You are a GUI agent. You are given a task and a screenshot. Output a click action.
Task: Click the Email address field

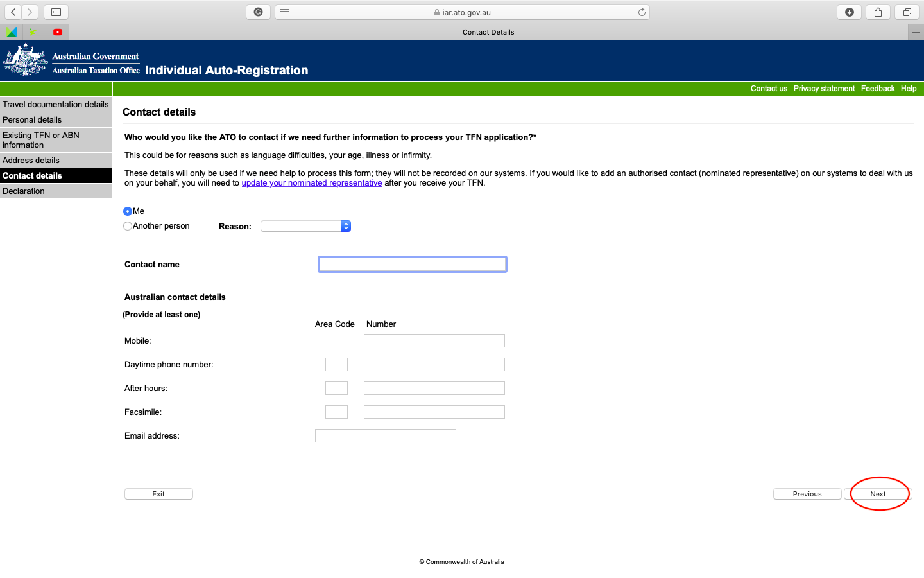coord(386,436)
